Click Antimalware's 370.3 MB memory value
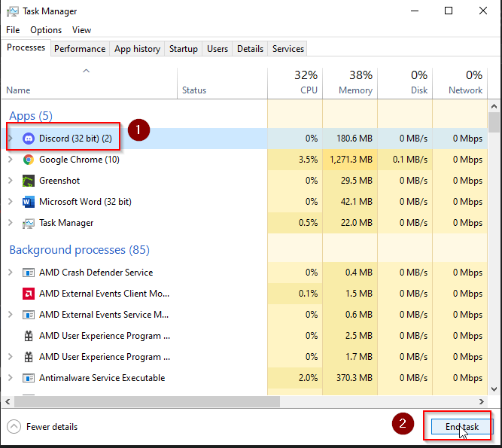Image resolution: width=502 pixels, height=448 pixels. tap(354, 378)
